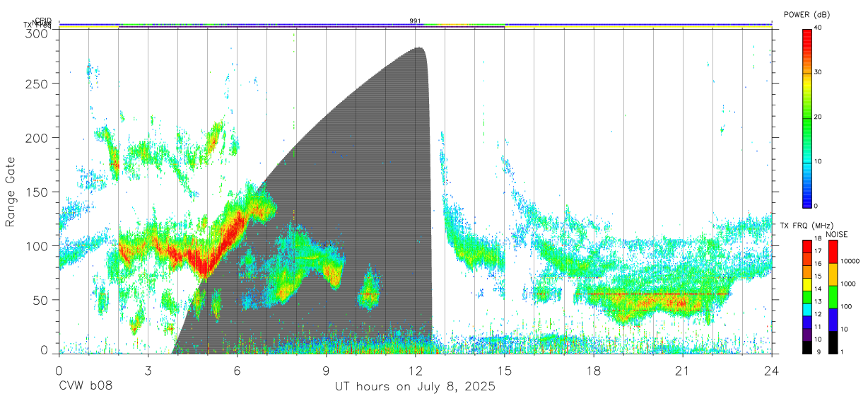
Task: Click the 21 hour tick label
Action: pos(683,370)
